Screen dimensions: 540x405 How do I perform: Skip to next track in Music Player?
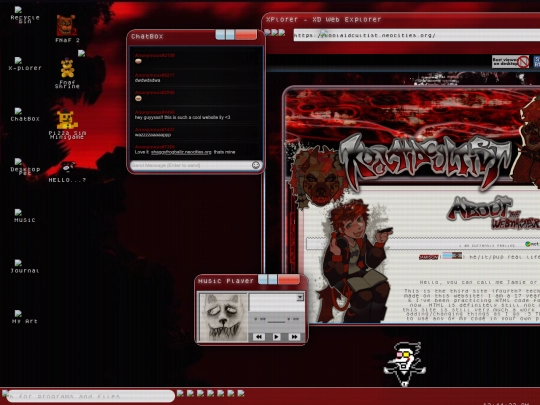[x=294, y=336]
